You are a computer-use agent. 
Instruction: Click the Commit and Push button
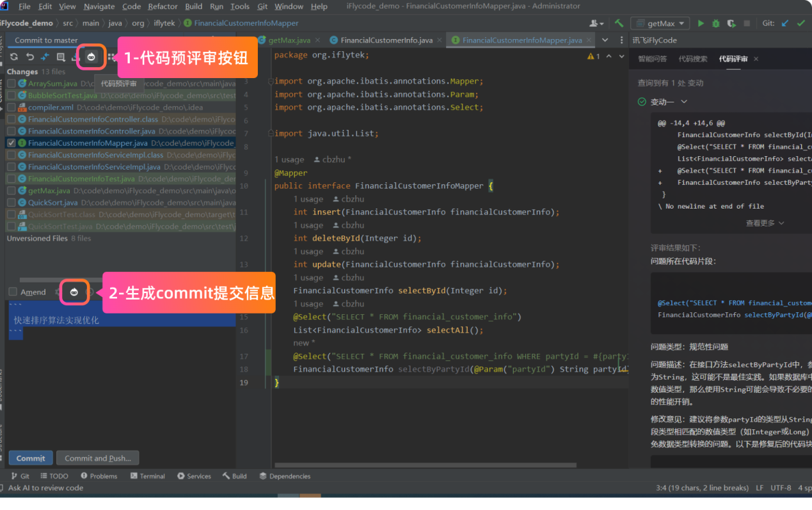[98, 458]
